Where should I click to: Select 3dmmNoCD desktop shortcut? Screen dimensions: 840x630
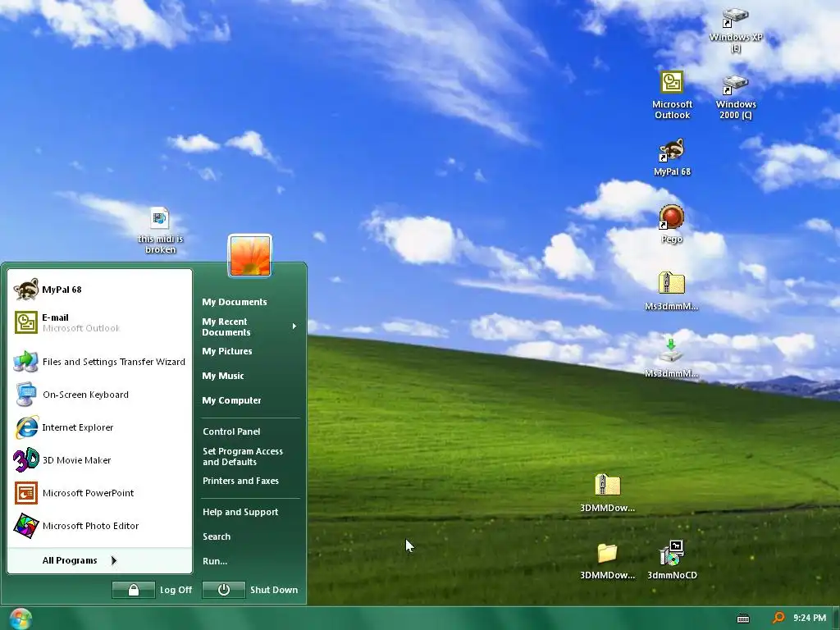[x=672, y=559]
